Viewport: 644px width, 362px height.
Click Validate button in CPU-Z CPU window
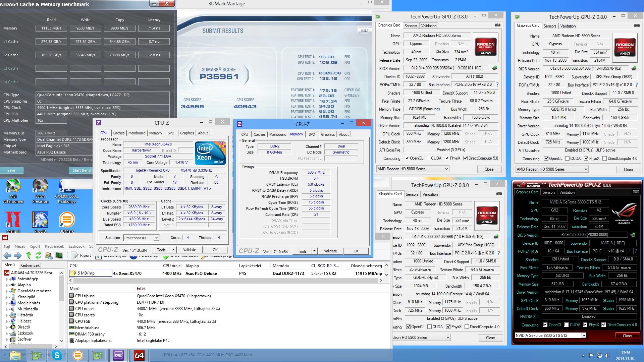pos(190,250)
